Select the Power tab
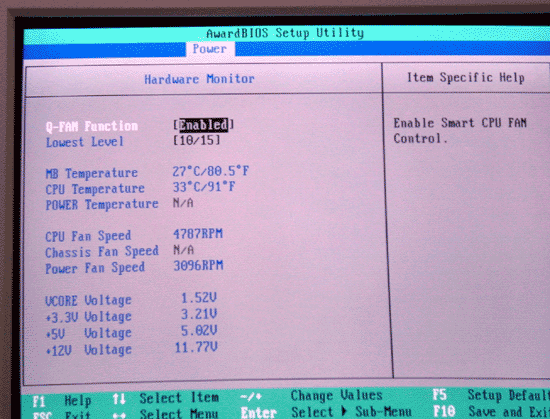Viewport: 550px width, 419px height. click(x=210, y=48)
